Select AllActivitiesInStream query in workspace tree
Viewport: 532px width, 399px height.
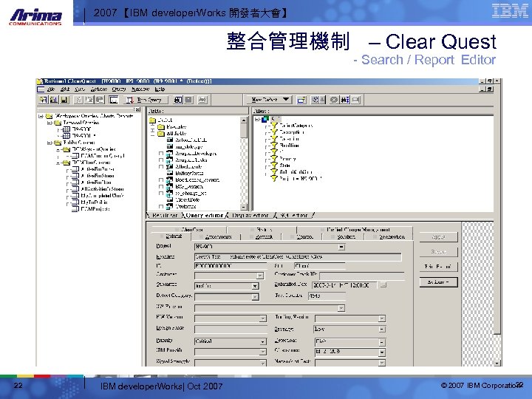(102, 189)
